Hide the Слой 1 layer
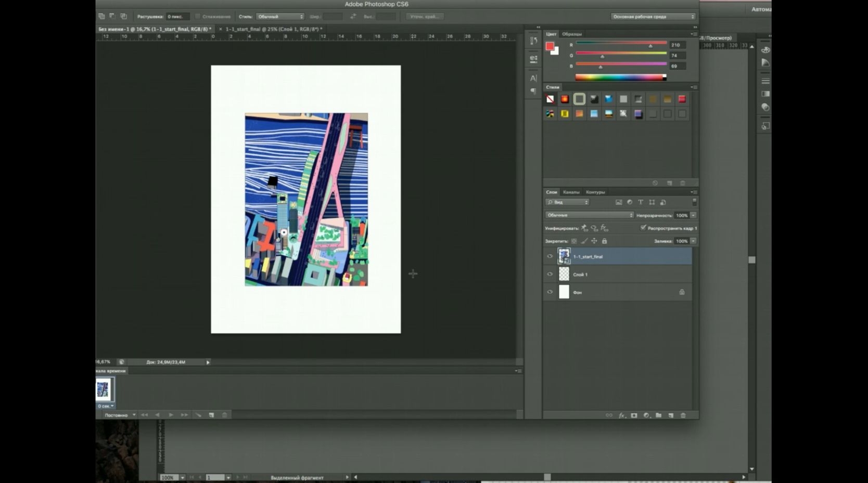868x483 pixels. (x=550, y=274)
